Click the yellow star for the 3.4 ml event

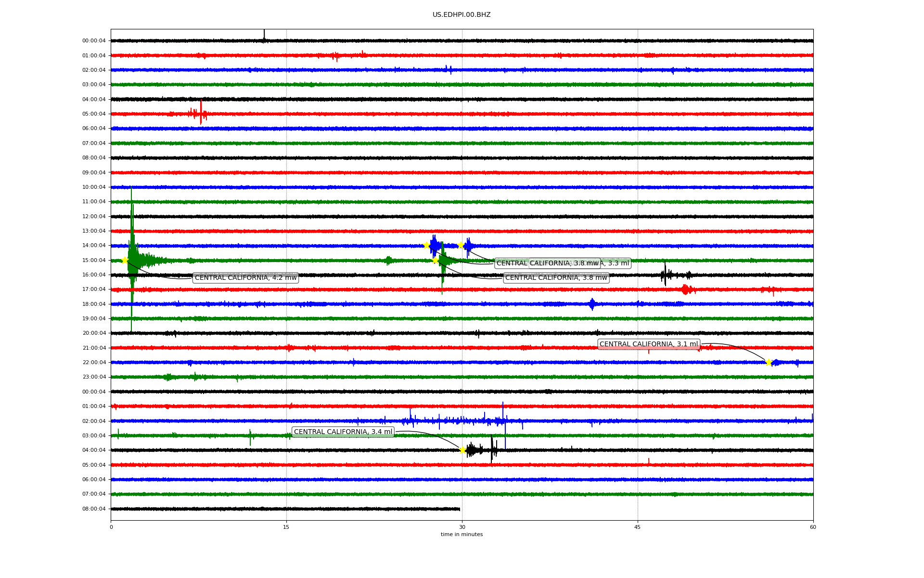pyautogui.click(x=462, y=450)
